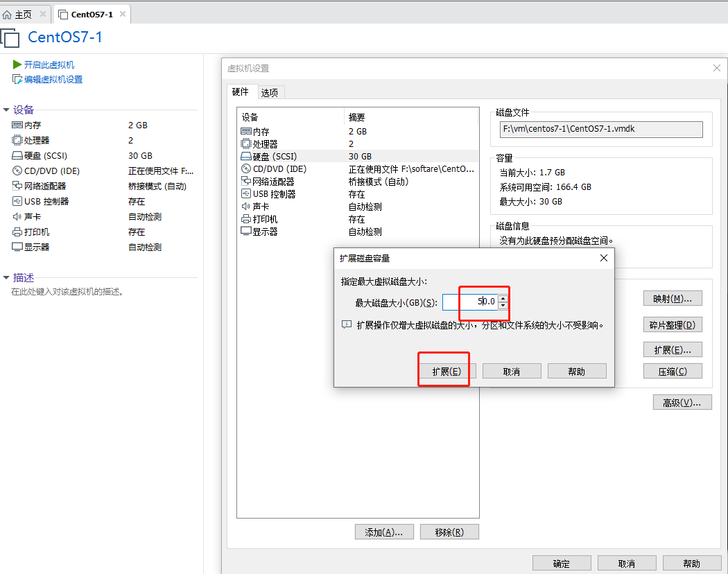The image size is (728, 574).
Task: Click the max disk size input field
Action: point(470,302)
